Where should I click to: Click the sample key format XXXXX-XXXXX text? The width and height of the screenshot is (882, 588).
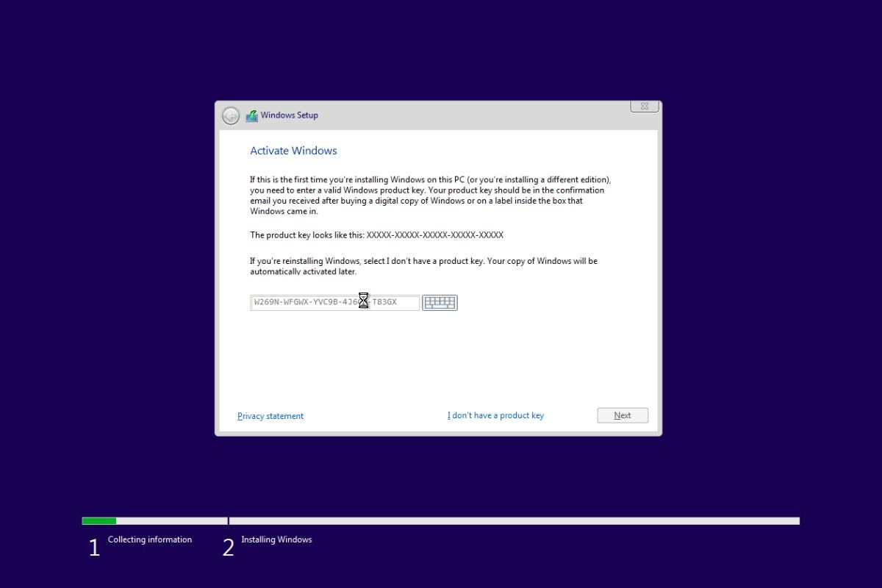pos(435,235)
